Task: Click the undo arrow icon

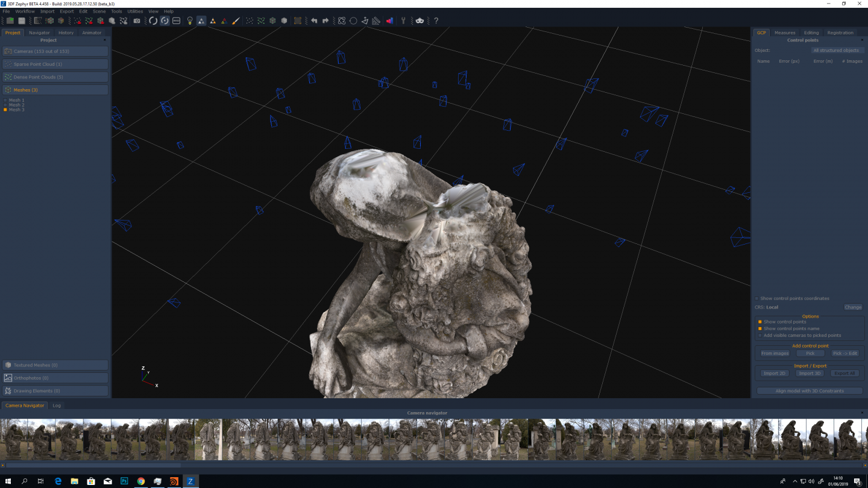Action: (x=314, y=20)
